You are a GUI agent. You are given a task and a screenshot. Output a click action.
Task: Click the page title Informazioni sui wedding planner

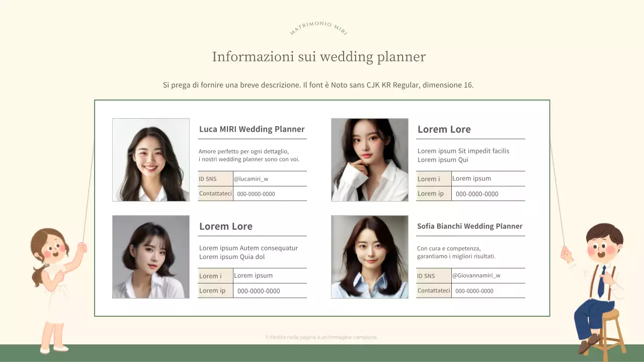coord(319,56)
